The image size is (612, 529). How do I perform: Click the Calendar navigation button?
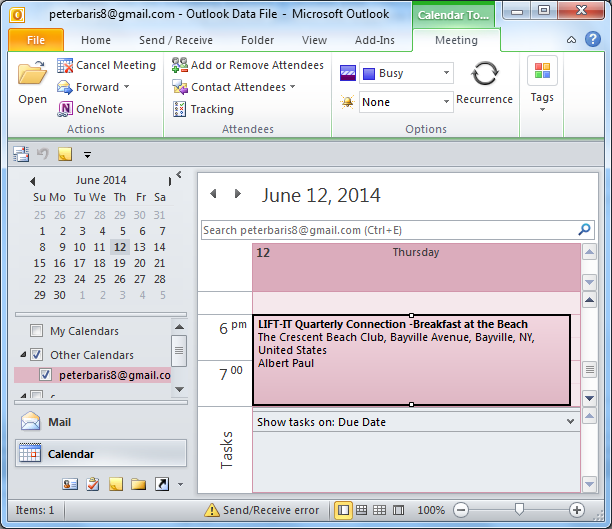101,454
